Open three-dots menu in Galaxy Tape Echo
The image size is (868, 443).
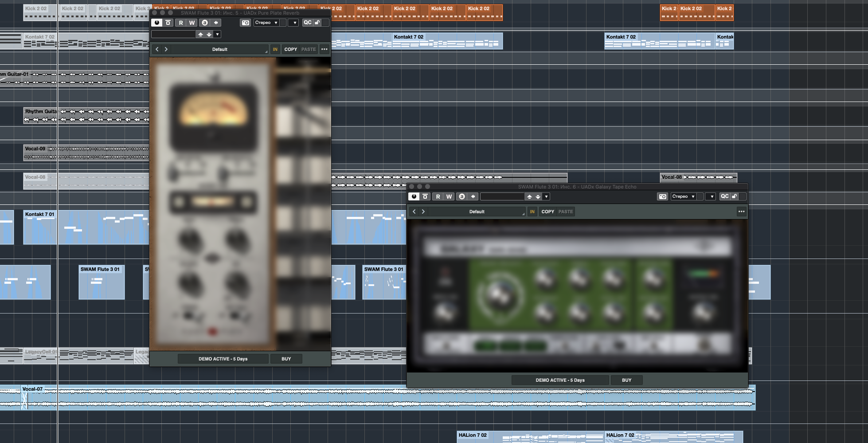point(742,212)
